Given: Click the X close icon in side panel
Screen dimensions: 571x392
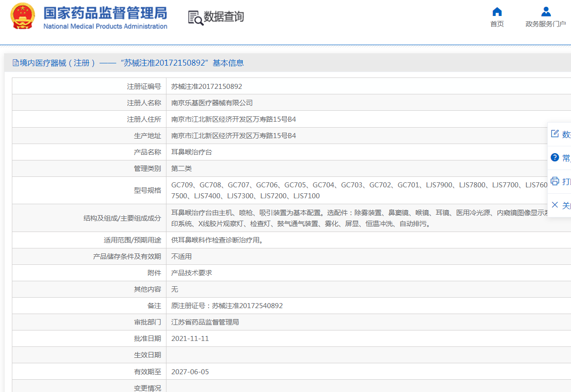Looking at the screenshot, I should pyautogui.click(x=555, y=205).
